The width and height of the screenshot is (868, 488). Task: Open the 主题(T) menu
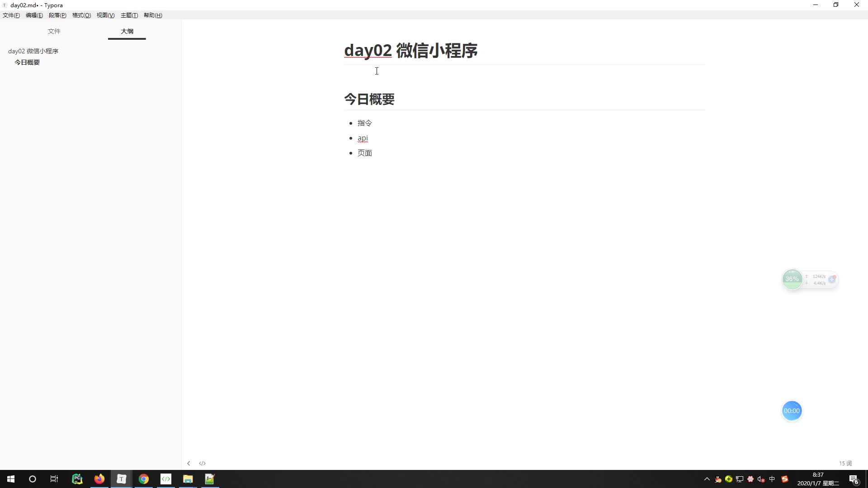click(x=129, y=15)
